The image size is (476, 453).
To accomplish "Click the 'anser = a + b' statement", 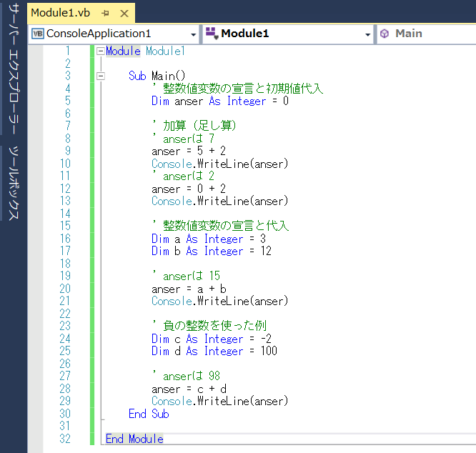I will (189, 289).
